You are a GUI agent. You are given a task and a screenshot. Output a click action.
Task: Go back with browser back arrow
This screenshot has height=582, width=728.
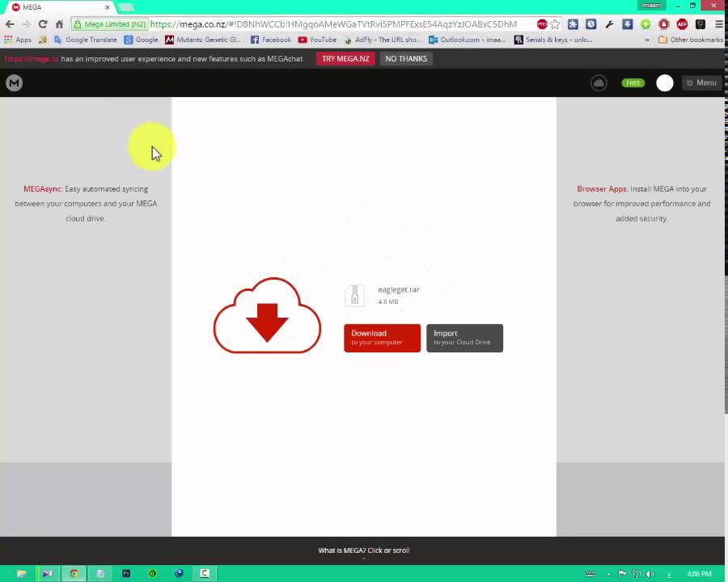coord(10,24)
